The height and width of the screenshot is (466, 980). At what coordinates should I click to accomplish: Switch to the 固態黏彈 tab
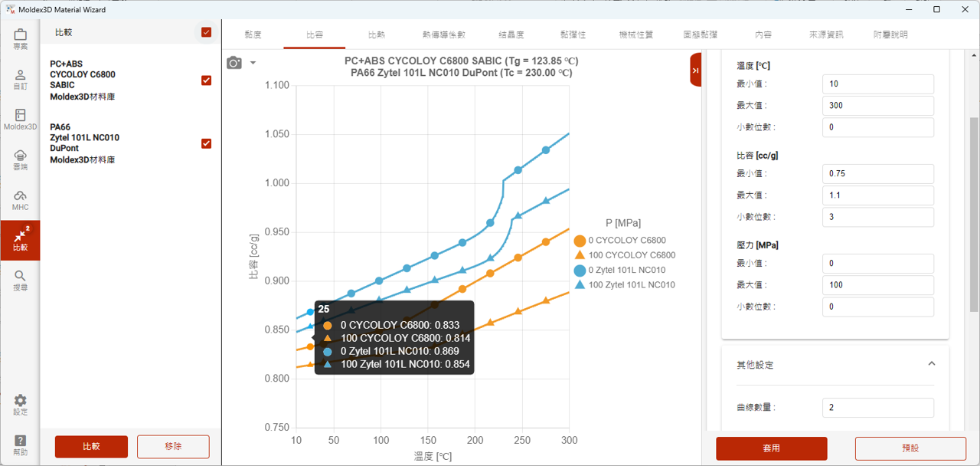[701, 35]
